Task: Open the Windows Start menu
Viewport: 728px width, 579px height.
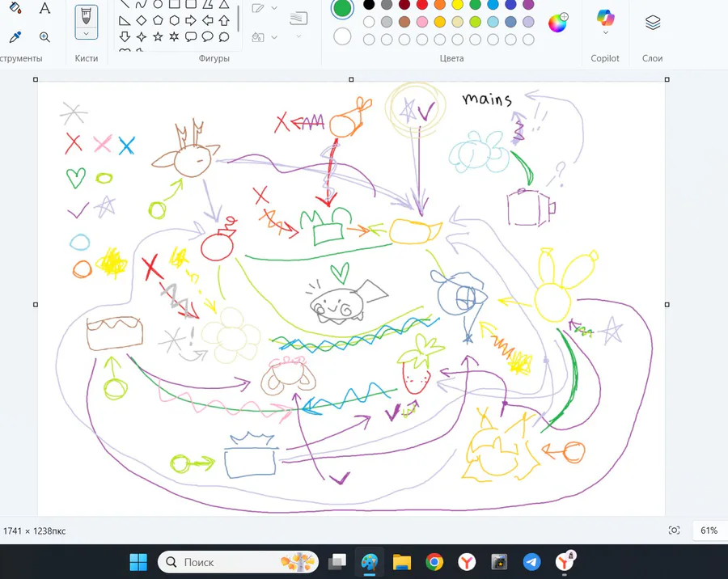Action: click(138, 562)
